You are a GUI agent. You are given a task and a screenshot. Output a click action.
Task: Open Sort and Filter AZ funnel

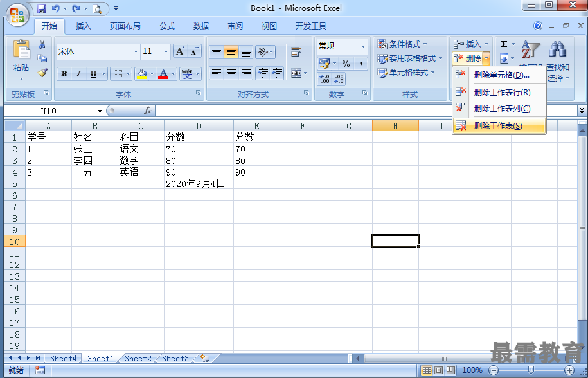[x=530, y=49]
